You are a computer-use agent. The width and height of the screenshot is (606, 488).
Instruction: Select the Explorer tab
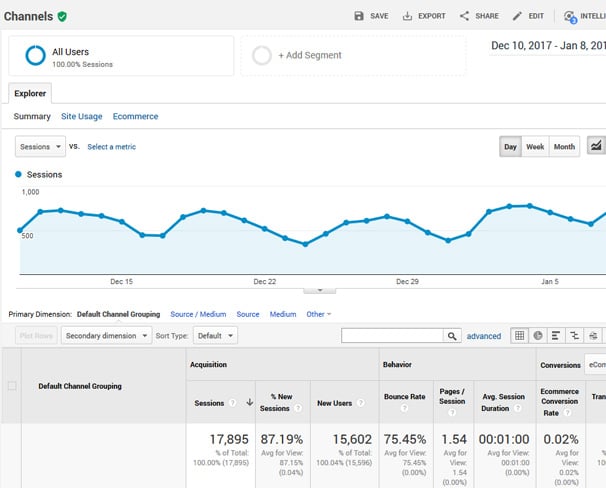[x=30, y=93]
